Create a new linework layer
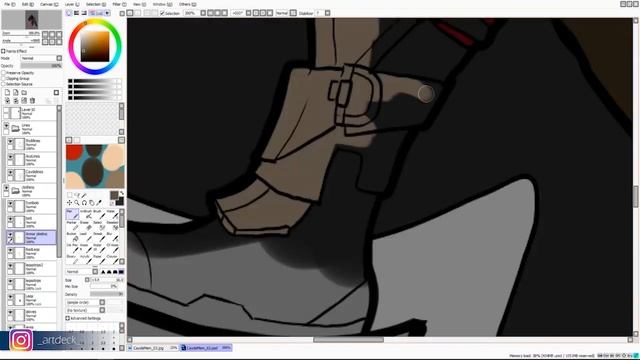Screen dimensions: 640x360 [16, 93]
